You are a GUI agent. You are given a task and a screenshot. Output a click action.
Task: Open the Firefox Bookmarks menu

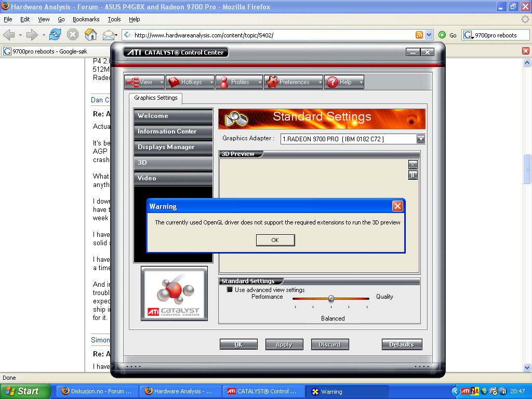(x=86, y=19)
